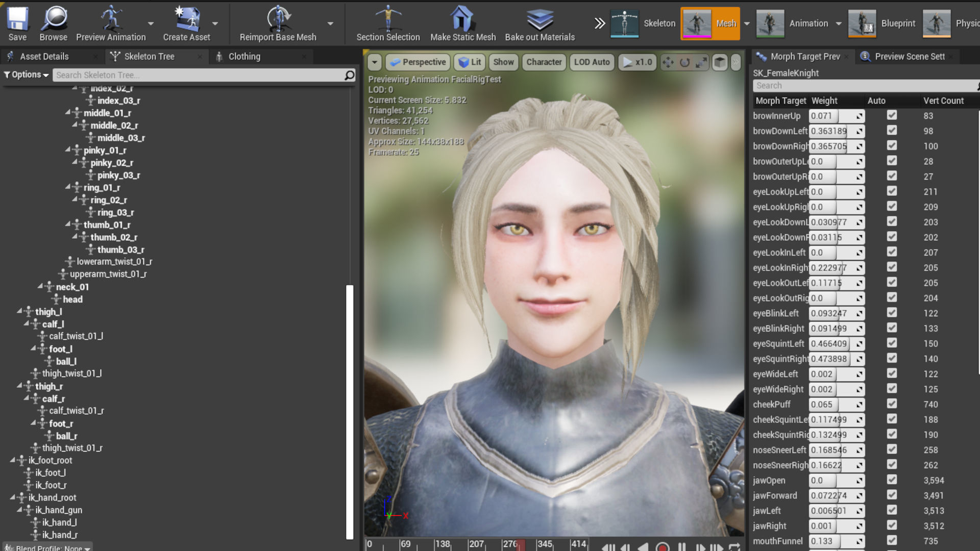Open the viewport options arrow menu
The width and height of the screenshot is (980, 551).
click(x=375, y=62)
